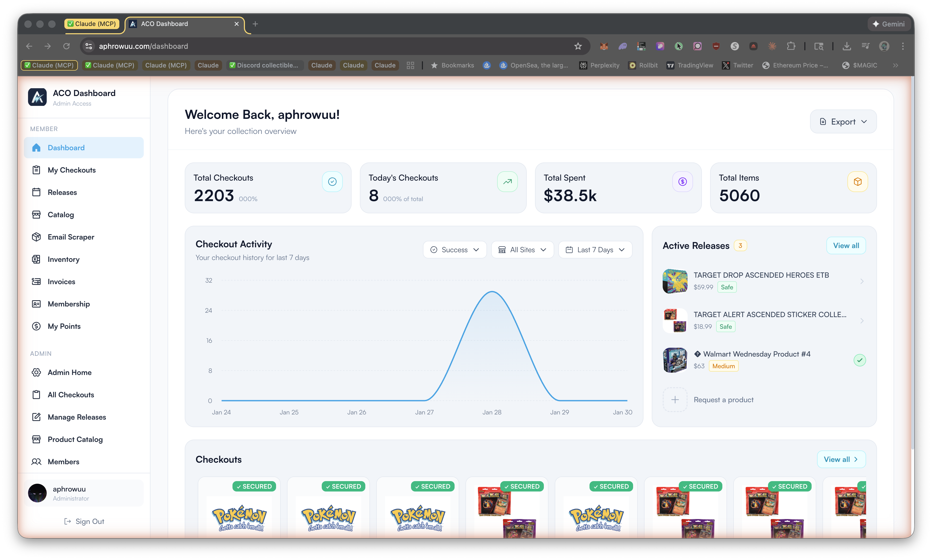
Task: Expand the All Sites selector
Action: [x=522, y=249]
